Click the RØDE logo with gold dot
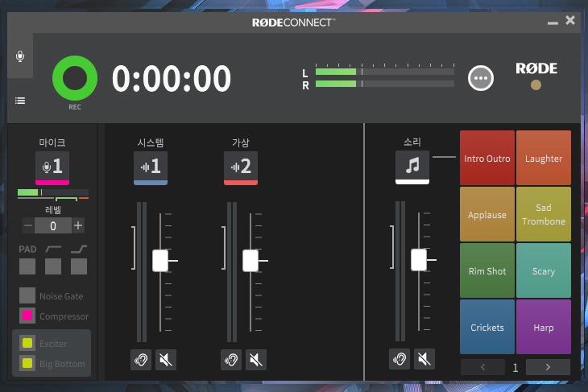This screenshot has height=392, width=588. [536, 76]
